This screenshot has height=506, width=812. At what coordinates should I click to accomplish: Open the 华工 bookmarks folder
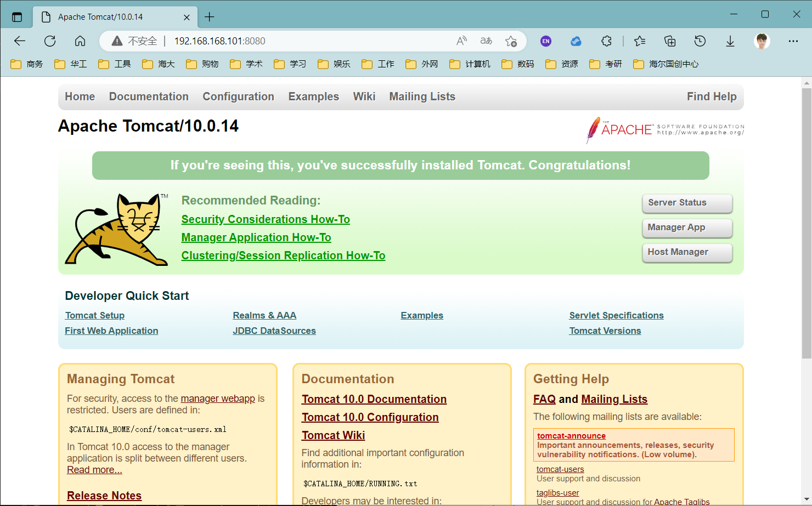(x=71, y=64)
